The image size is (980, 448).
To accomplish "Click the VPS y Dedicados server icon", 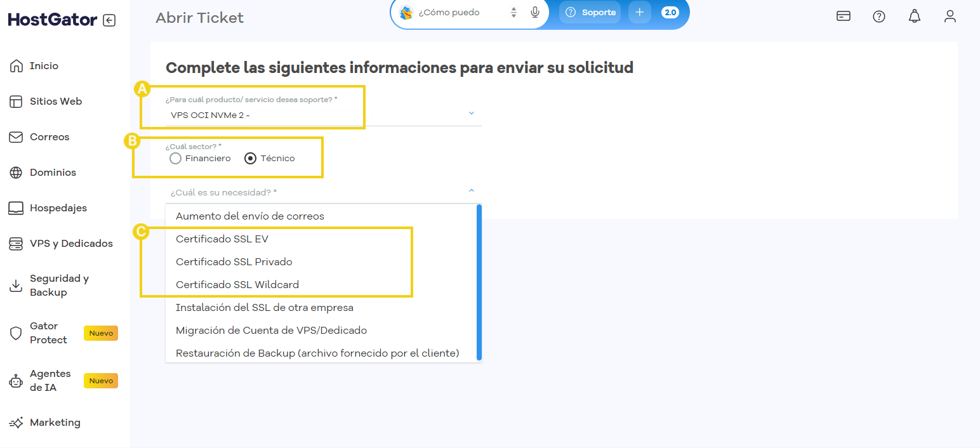I will tap(17, 244).
